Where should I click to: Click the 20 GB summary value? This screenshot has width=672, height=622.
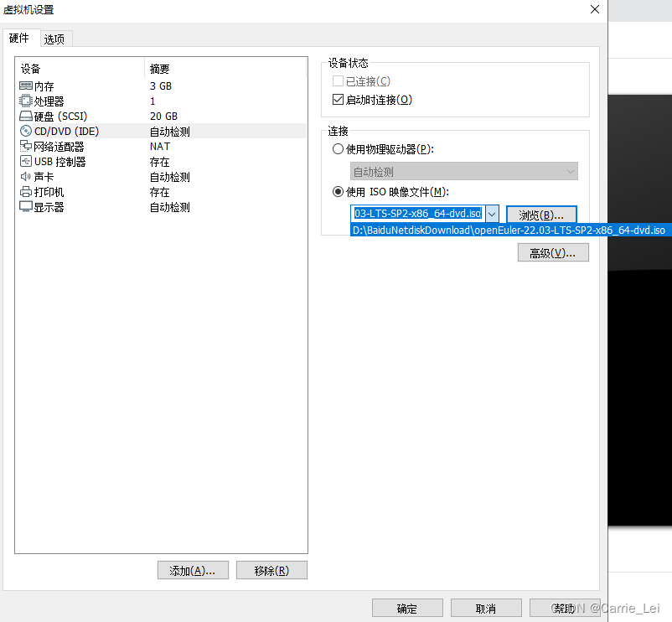point(163,117)
